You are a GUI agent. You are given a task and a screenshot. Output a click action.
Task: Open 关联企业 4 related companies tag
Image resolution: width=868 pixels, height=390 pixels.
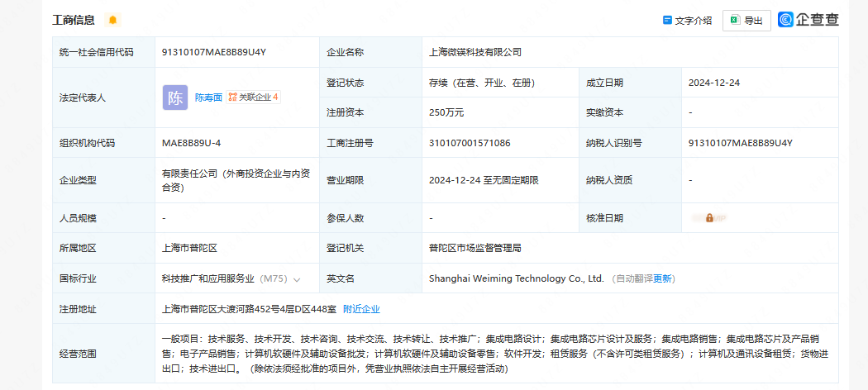pos(253,97)
